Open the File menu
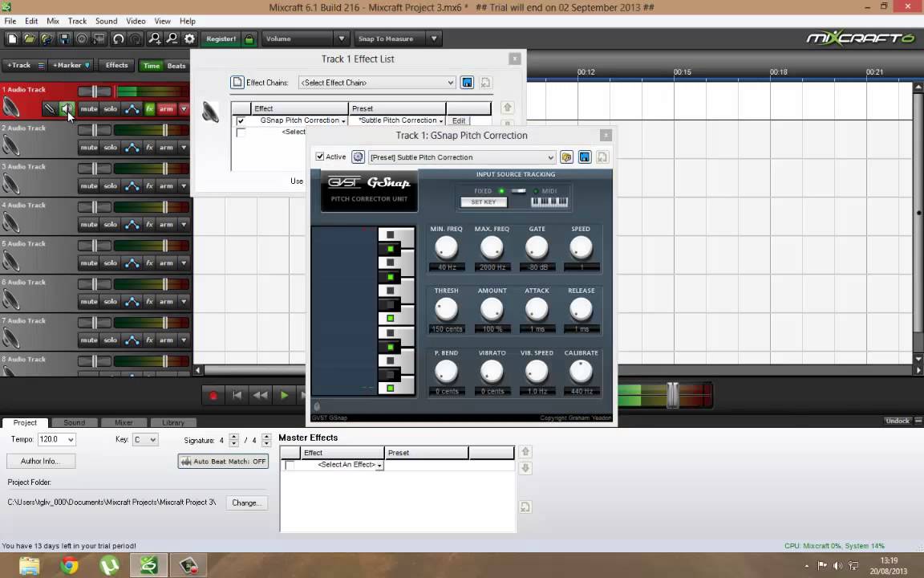The height and width of the screenshot is (578, 924). pos(10,21)
